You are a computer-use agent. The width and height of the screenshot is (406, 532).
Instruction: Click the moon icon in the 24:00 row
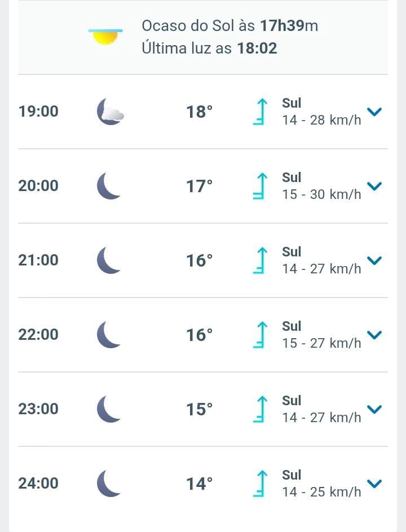coord(109,484)
